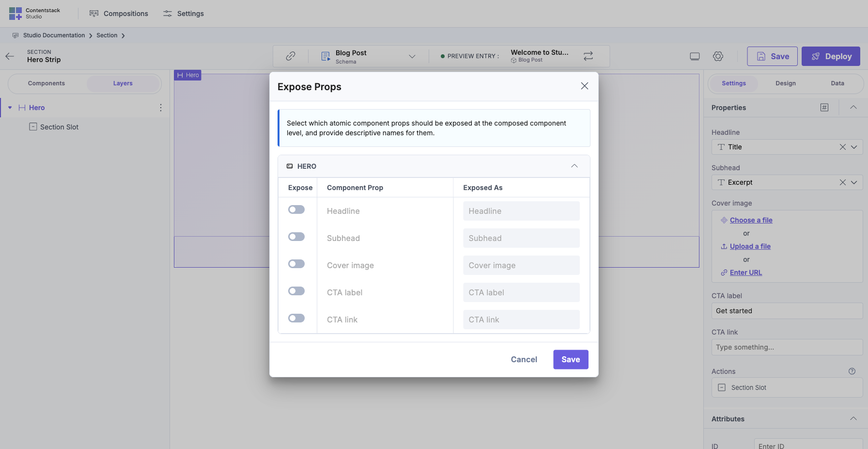Click the Subhead exposed-as field
Image resolution: width=868 pixels, height=449 pixels.
click(x=521, y=238)
